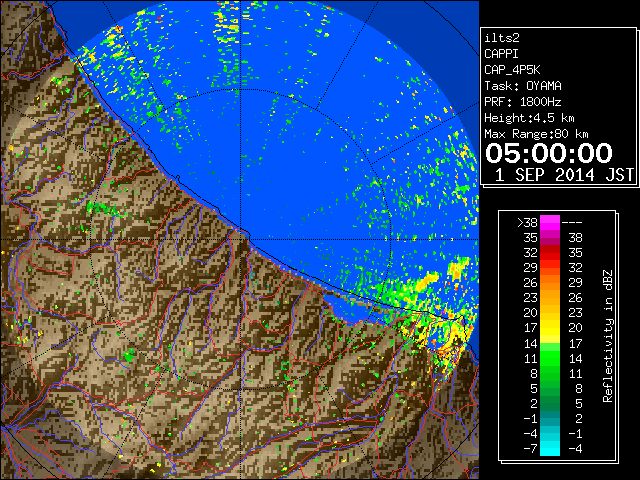Click the "-7" legend value
Screen dimensions: 640x480
(x=530, y=449)
